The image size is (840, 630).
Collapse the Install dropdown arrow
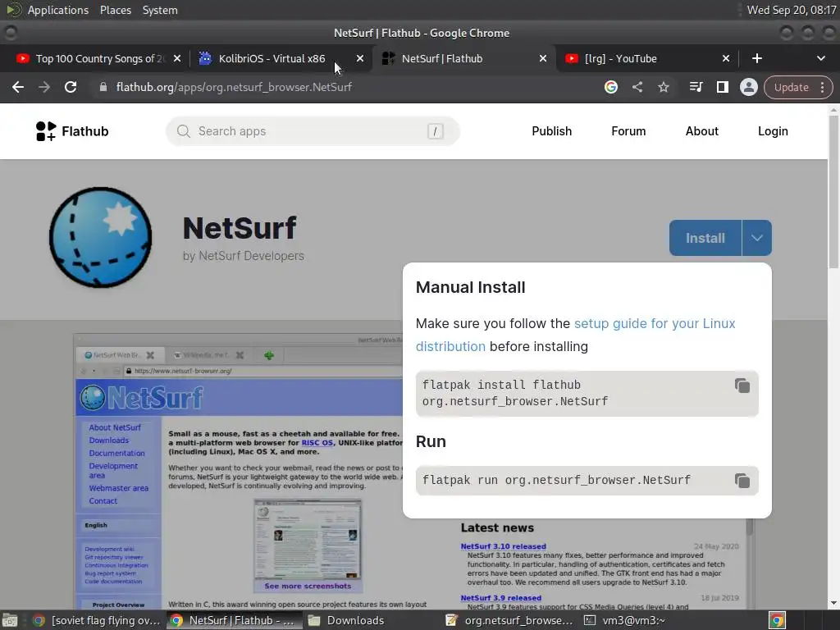tap(757, 238)
